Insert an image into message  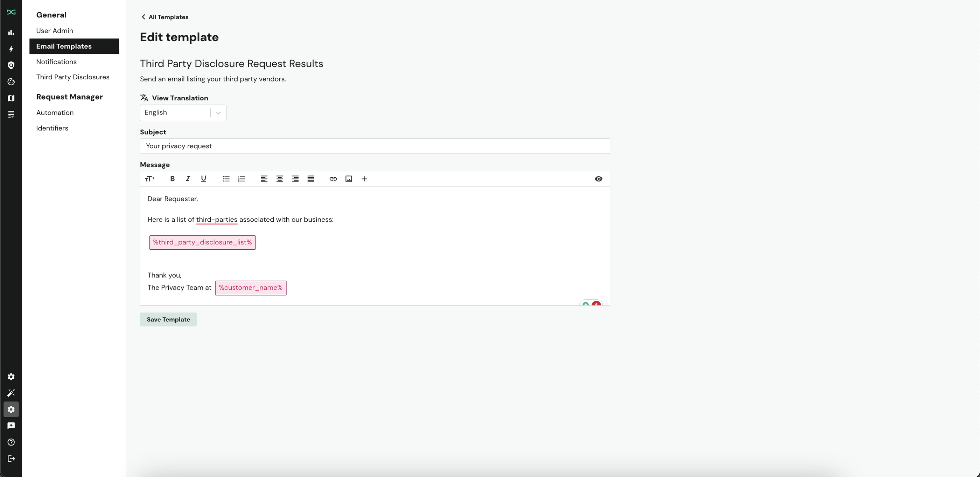point(349,179)
